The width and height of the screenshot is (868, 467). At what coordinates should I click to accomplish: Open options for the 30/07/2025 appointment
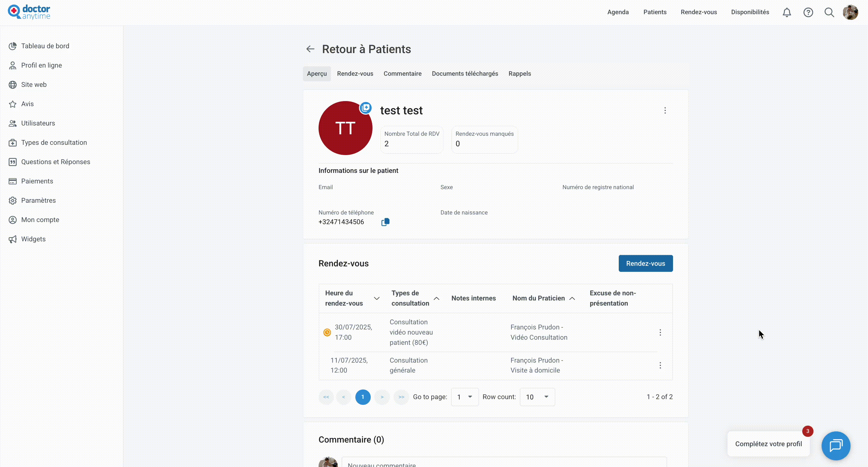(x=660, y=332)
